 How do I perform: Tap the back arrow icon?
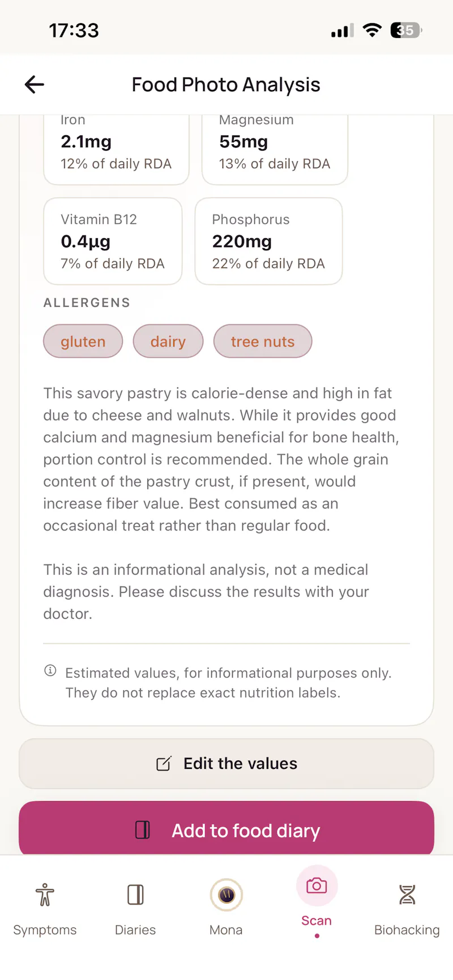pos(35,85)
